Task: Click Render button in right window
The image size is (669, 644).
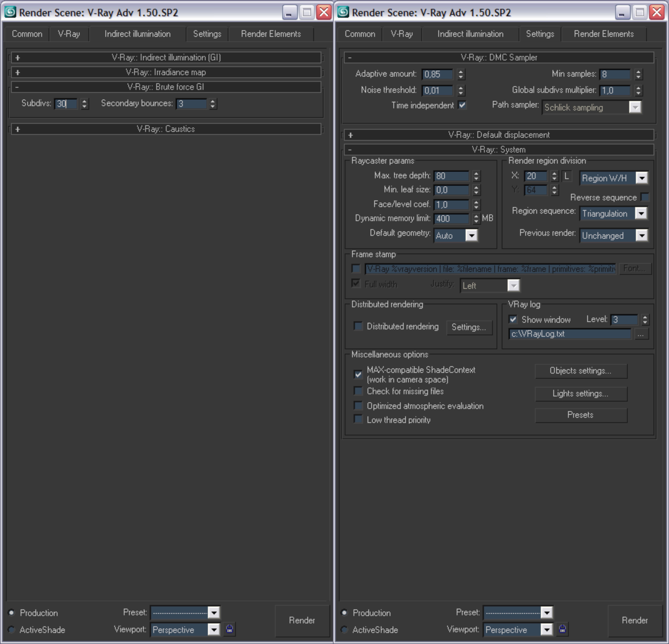Action: point(635,620)
